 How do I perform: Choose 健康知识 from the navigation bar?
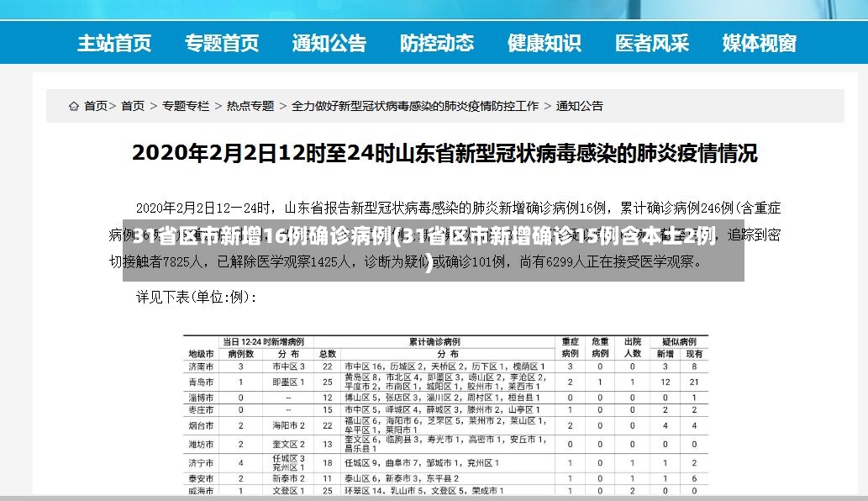tap(544, 43)
